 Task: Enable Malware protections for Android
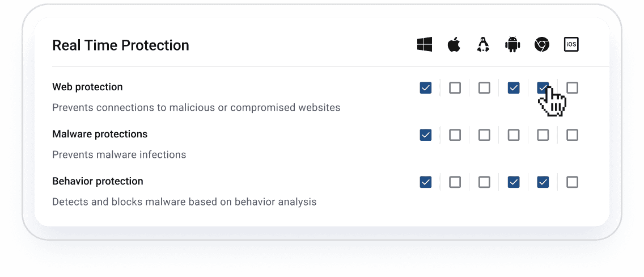click(x=514, y=135)
